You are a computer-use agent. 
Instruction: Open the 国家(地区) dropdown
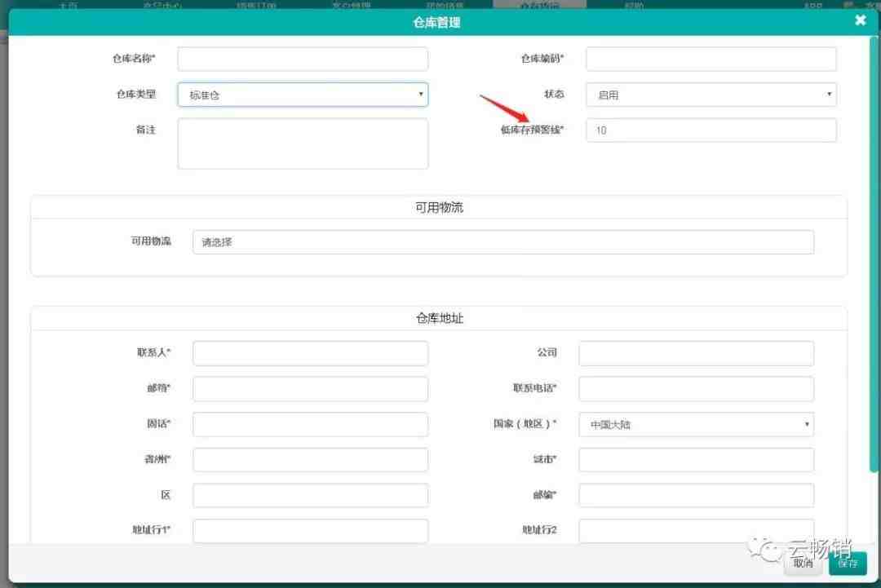696,425
